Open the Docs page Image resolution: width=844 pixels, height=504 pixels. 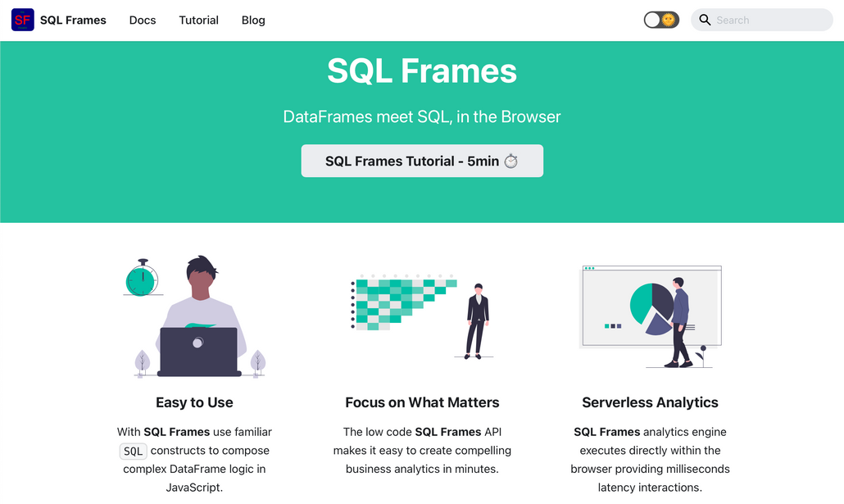coord(143,20)
